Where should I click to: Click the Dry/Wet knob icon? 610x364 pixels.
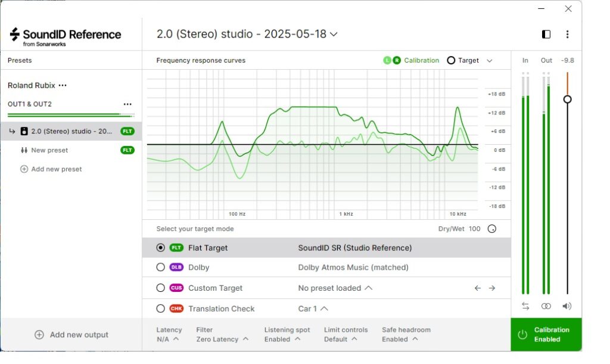pos(491,229)
